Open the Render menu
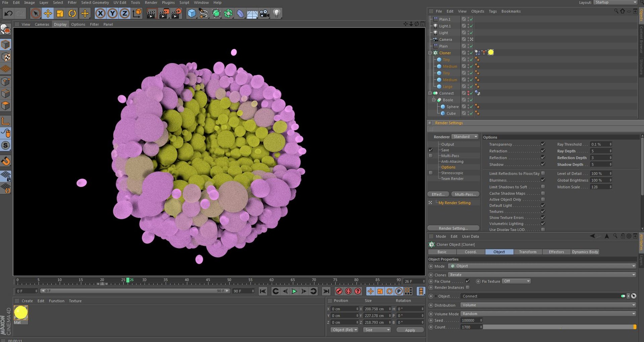 (x=151, y=2)
